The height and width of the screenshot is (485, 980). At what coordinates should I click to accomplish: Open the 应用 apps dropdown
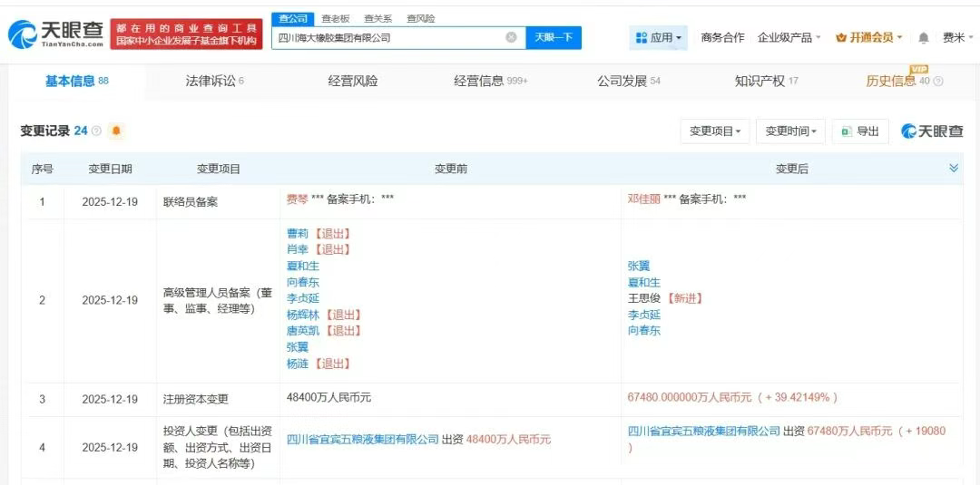tap(659, 38)
